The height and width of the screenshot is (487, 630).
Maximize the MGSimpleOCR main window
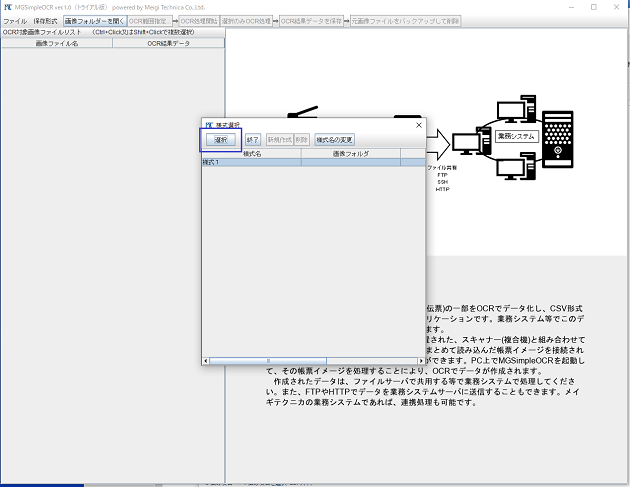[594, 7]
